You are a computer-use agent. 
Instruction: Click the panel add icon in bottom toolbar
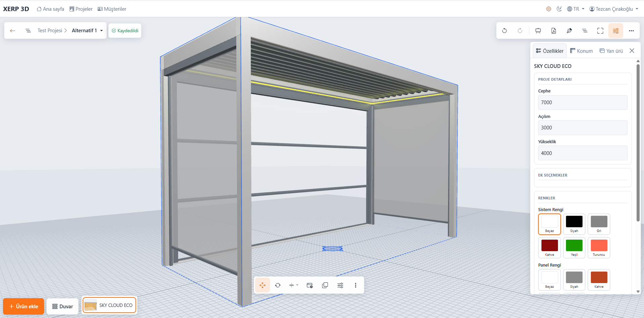[310, 285]
